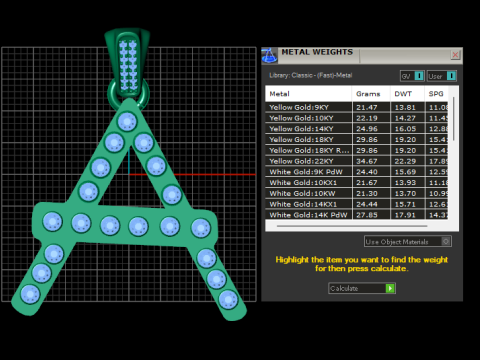The width and height of the screenshot is (480, 360).
Task: Click the 17.91 DWT value
Action: click(405, 215)
